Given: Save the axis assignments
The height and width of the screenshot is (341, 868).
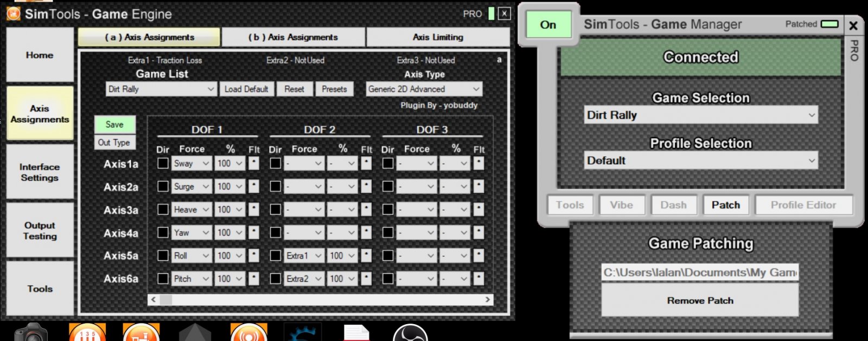Looking at the screenshot, I should coord(114,124).
